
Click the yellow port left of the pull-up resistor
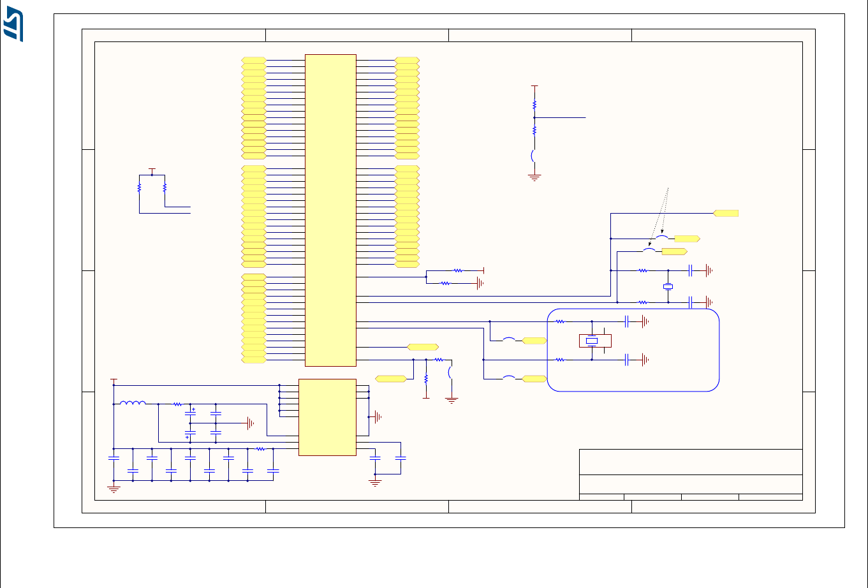click(391, 379)
